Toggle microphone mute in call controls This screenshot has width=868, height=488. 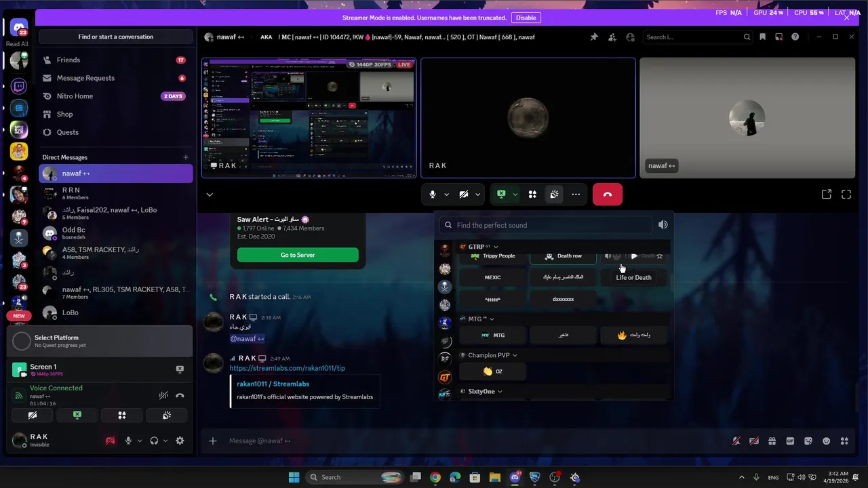(x=433, y=195)
